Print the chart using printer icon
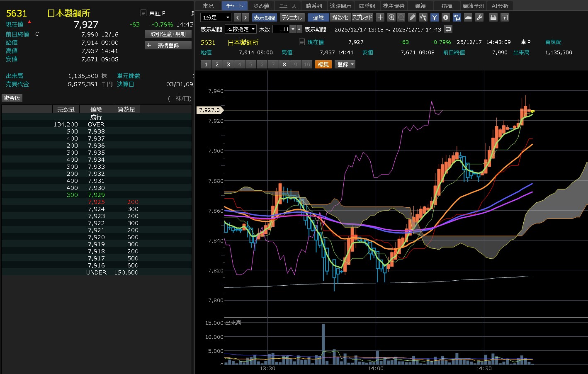 pyautogui.click(x=493, y=17)
